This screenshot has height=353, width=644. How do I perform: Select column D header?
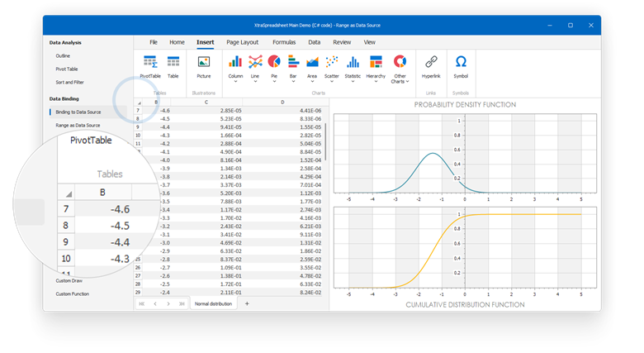[282, 102]
